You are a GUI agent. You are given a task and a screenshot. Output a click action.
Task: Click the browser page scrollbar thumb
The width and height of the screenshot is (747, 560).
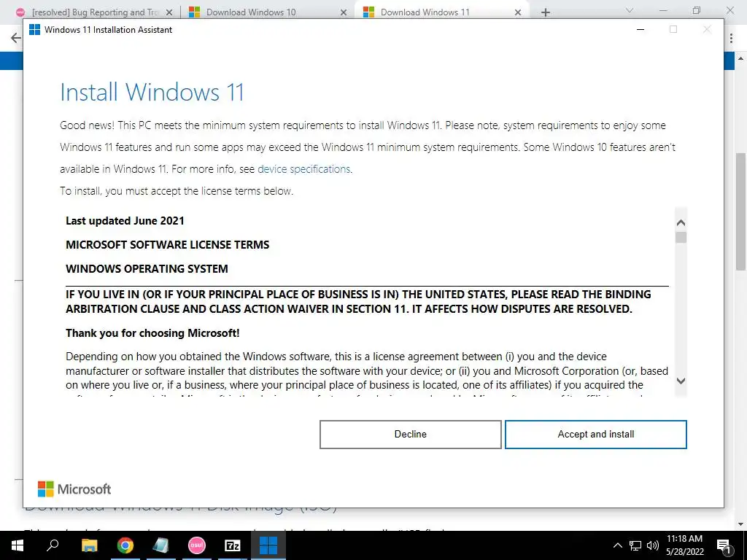741,212
